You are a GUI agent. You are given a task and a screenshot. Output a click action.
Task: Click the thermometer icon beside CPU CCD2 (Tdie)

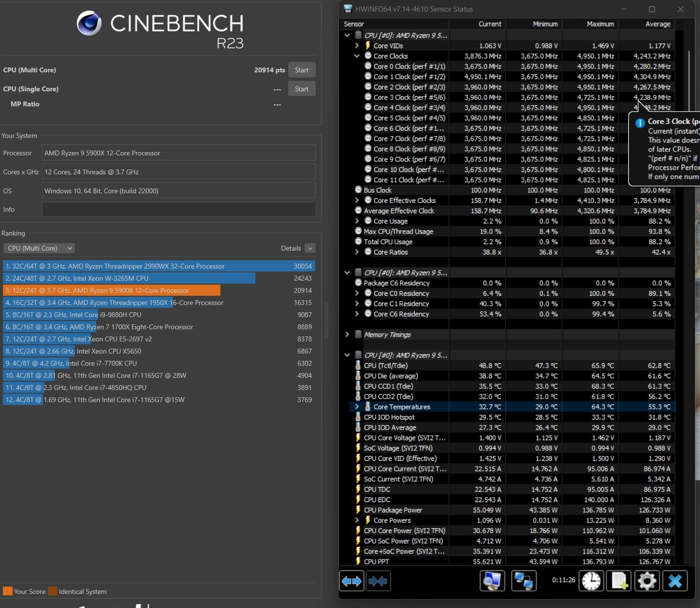click(x=358, y=396)
